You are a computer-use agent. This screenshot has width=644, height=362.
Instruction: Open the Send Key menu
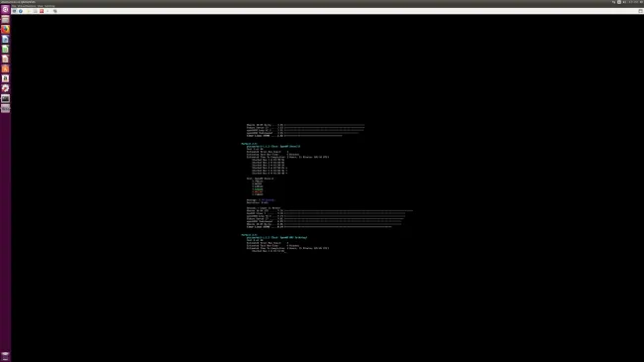point(50,6)
